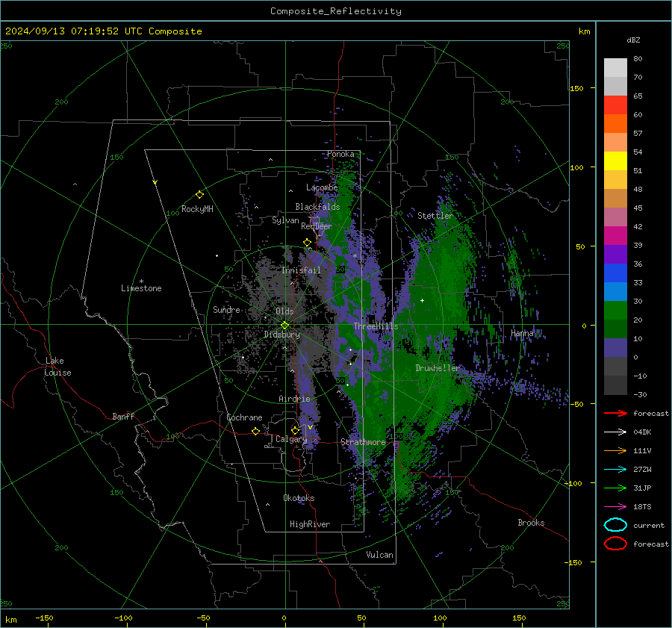Click the HighRiver label
Image resolution: width=672 pixels, height=628 pixels.
[x=309, y=524]
